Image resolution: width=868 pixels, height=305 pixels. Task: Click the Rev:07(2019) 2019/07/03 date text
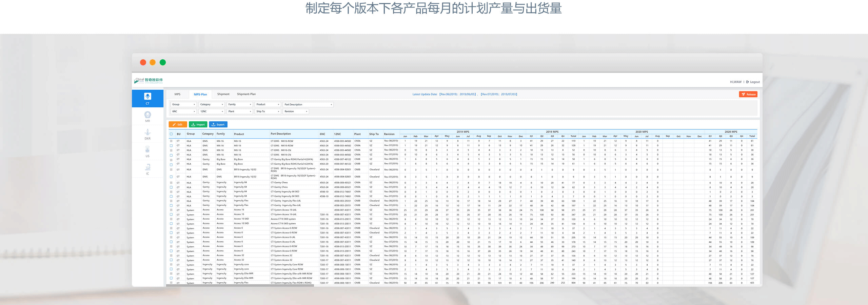(x=499, y=94)
